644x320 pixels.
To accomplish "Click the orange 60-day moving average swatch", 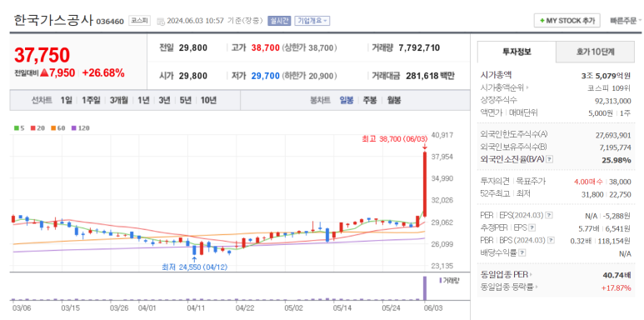I will point(53,128).
